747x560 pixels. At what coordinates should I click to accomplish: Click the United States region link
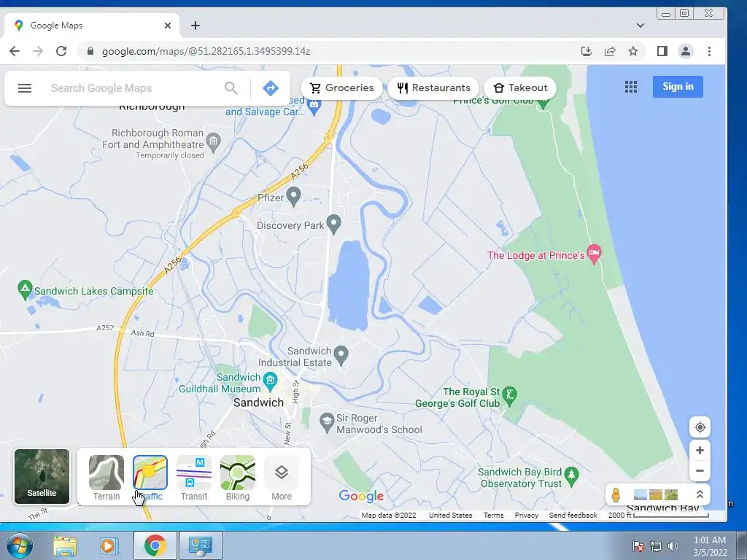450,516
